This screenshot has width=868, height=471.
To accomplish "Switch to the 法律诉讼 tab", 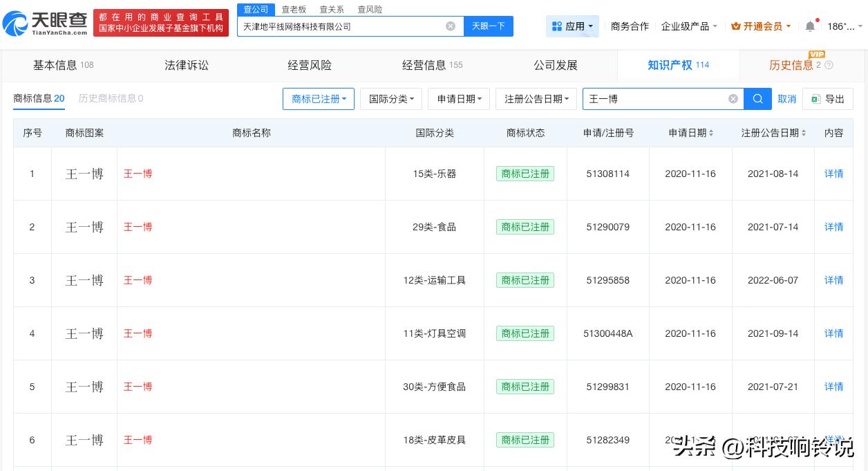I will tap(187, 65).
